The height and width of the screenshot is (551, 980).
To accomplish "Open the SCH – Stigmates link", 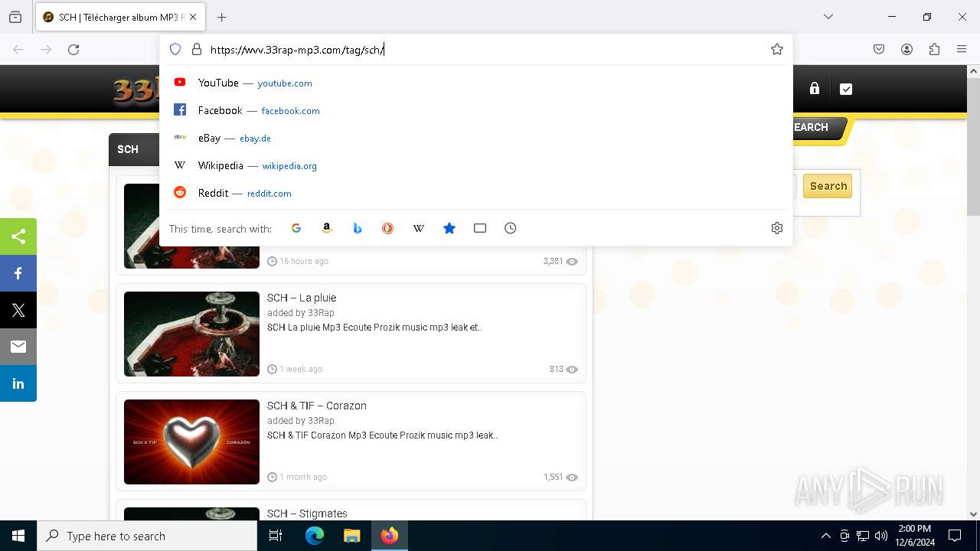I will pos(307,514).
